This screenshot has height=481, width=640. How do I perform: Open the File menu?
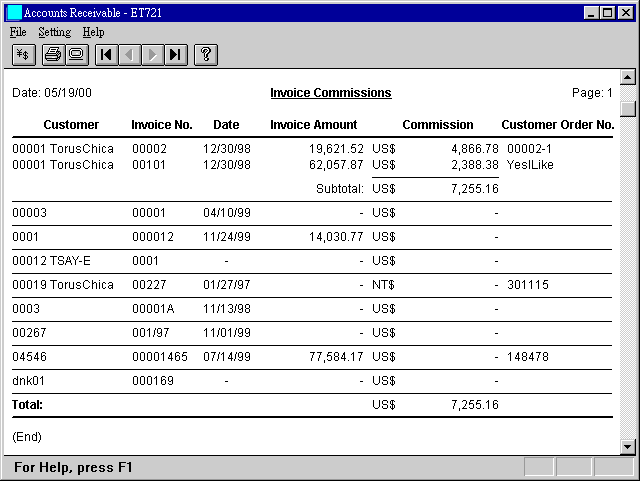pos(18,32)
